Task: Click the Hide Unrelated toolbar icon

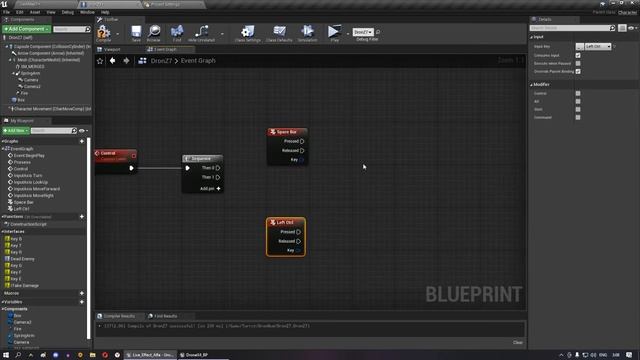Action: (201, 32)
